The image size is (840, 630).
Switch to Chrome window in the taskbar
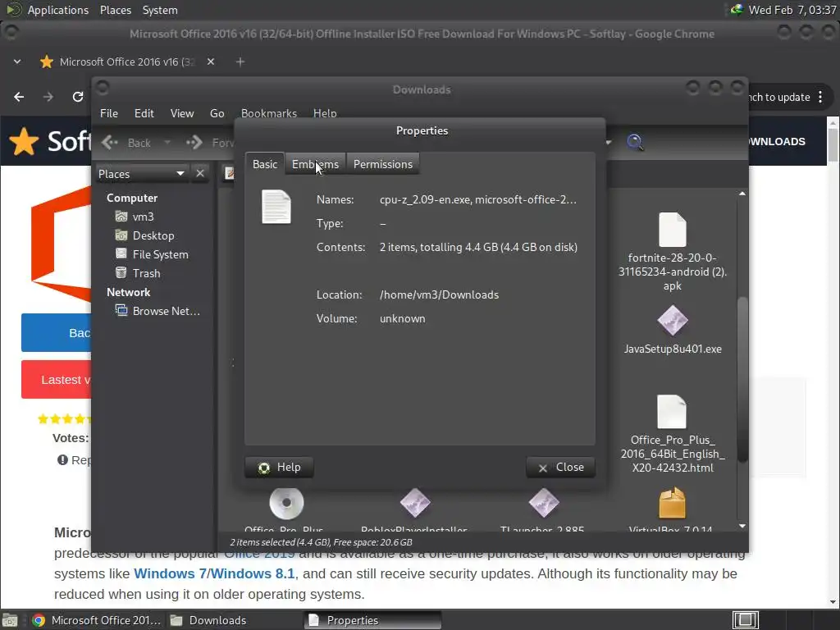(x=97, y=620)
